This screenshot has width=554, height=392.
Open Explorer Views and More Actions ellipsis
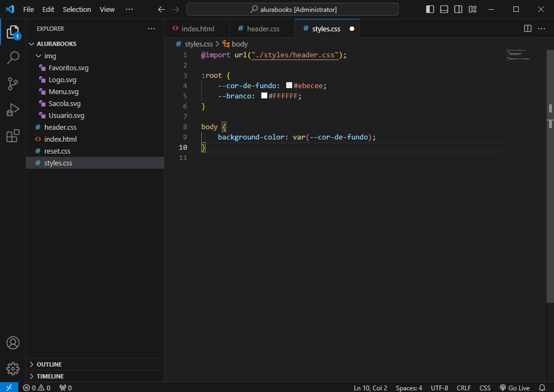tap(151, 29)
